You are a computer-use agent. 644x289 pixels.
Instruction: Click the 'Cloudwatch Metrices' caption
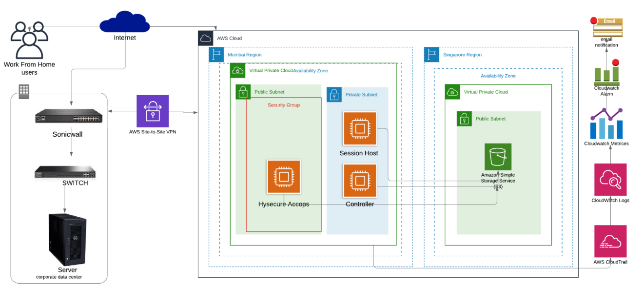[x=606, y=144]
